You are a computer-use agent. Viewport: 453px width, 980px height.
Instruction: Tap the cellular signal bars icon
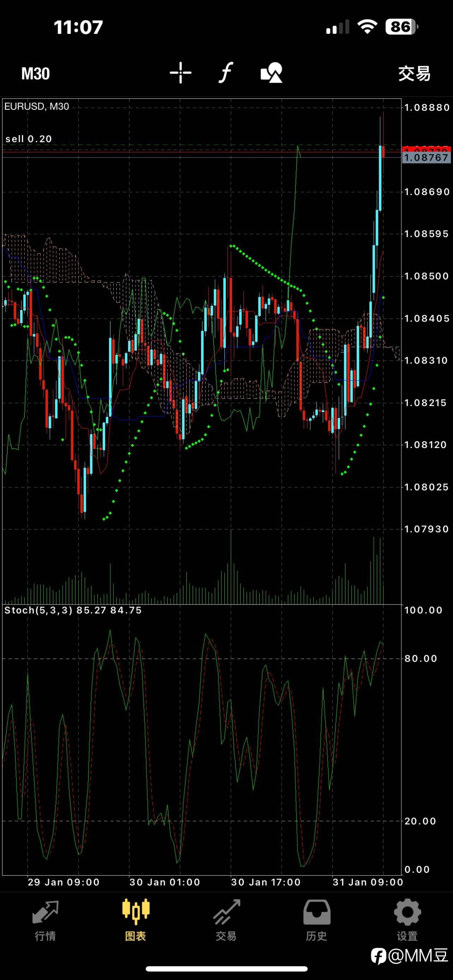tap(338, 27)
